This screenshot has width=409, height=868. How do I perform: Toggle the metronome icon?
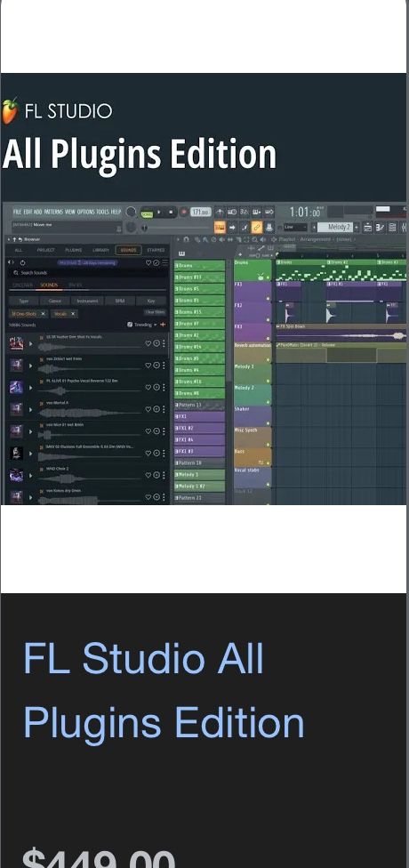pyautogui.click(x=220, y=212)
